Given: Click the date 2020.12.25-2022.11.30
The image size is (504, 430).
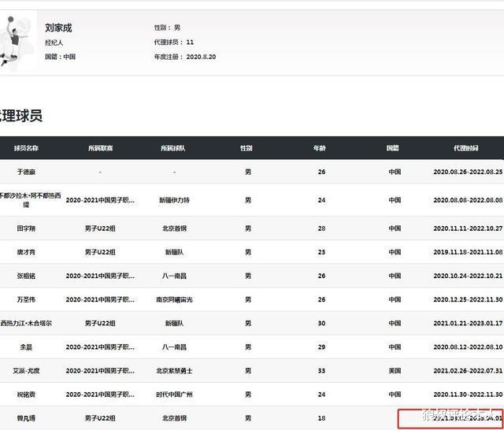Looking at the screenshot, I should coord(468,299).
